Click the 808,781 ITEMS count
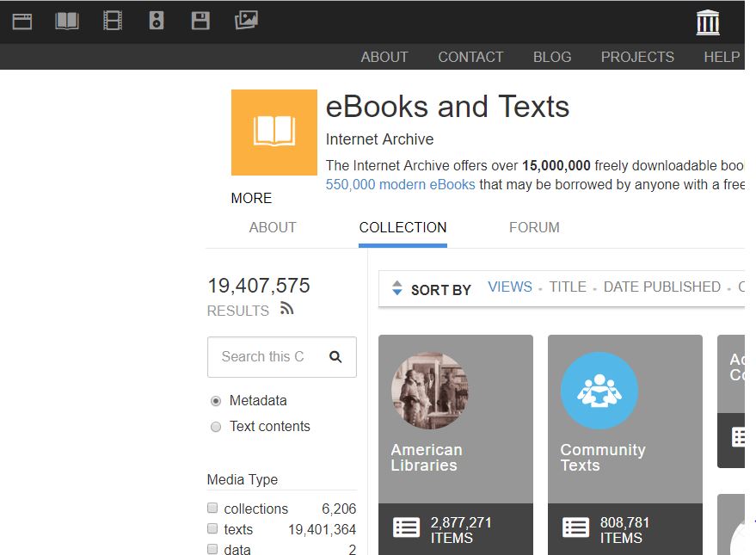Viewport: 756px width, 555px height. [x=625, y=530]
